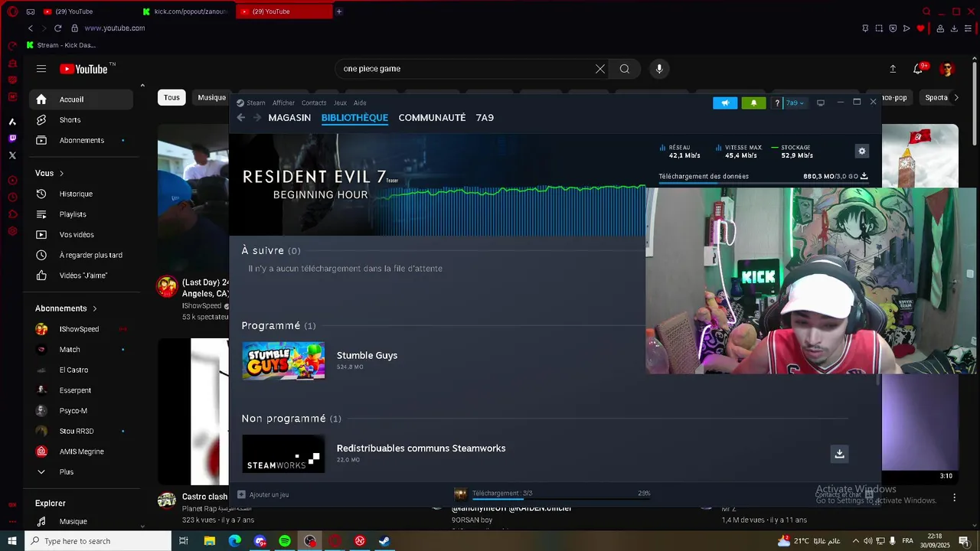Open X in Opera sidebar
This screenshot has height=551, width=980.
click(x=12, y=155)
